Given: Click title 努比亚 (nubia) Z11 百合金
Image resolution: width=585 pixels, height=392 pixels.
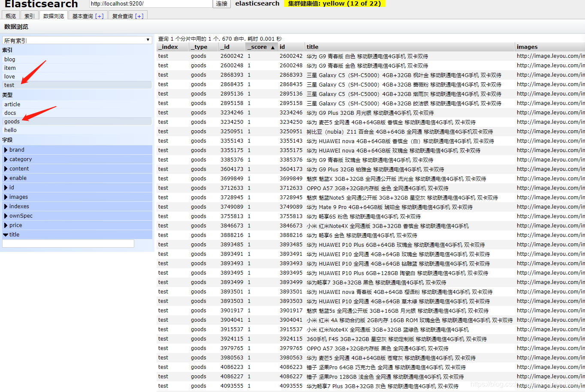Looking at the screenshot, I should tap(400, 132).
